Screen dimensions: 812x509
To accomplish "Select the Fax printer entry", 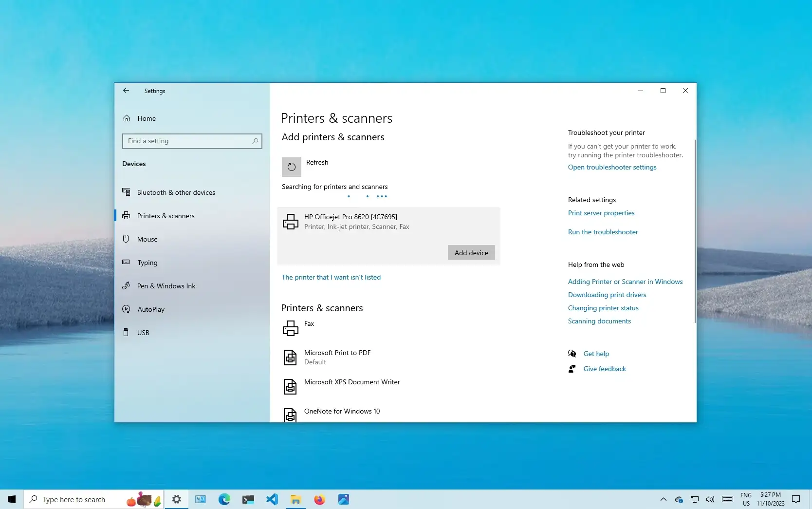I will coord(388,328).
